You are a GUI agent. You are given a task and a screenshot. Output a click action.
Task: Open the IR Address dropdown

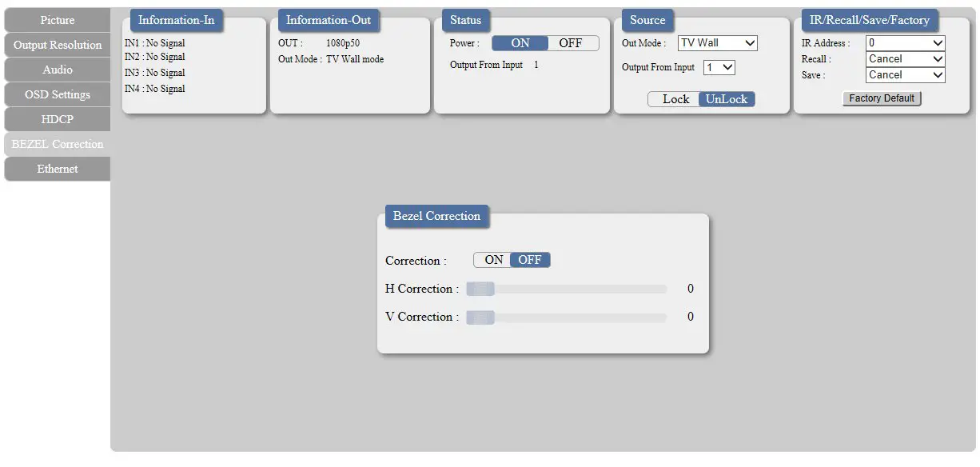pyautogui.click(x=905, y=43)
